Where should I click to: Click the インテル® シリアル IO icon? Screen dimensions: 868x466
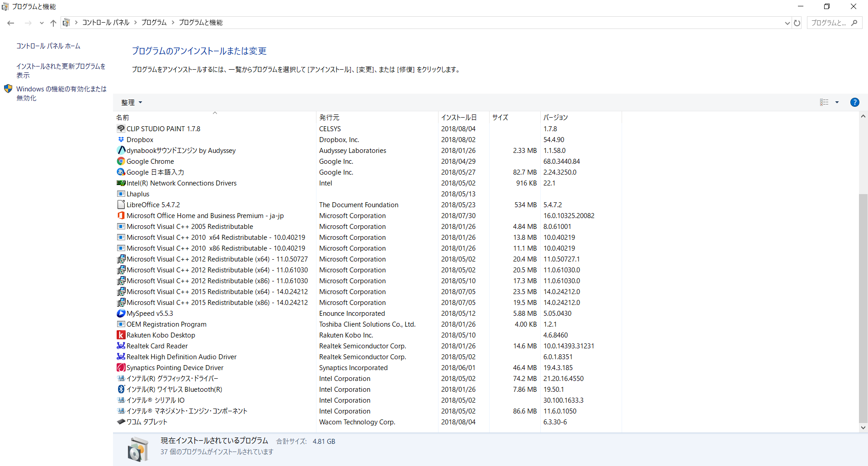121,400
